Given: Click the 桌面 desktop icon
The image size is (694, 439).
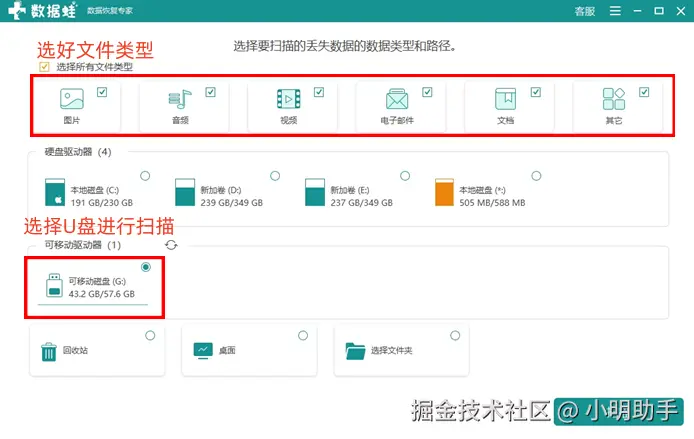Looking at the screenshot, I should point(203,350).
